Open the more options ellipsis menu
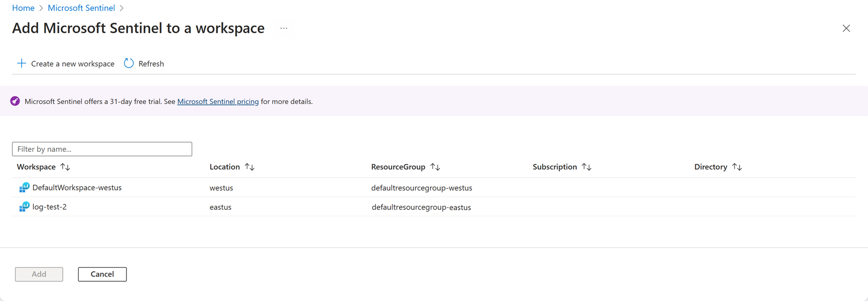This screenshot has height=302, width=868. 284,29
